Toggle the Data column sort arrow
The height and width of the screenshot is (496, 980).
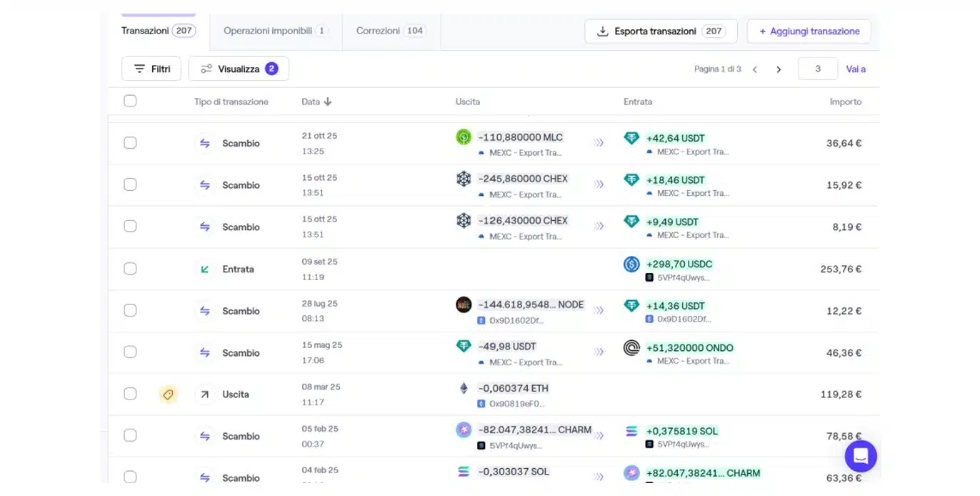point(329,101)
